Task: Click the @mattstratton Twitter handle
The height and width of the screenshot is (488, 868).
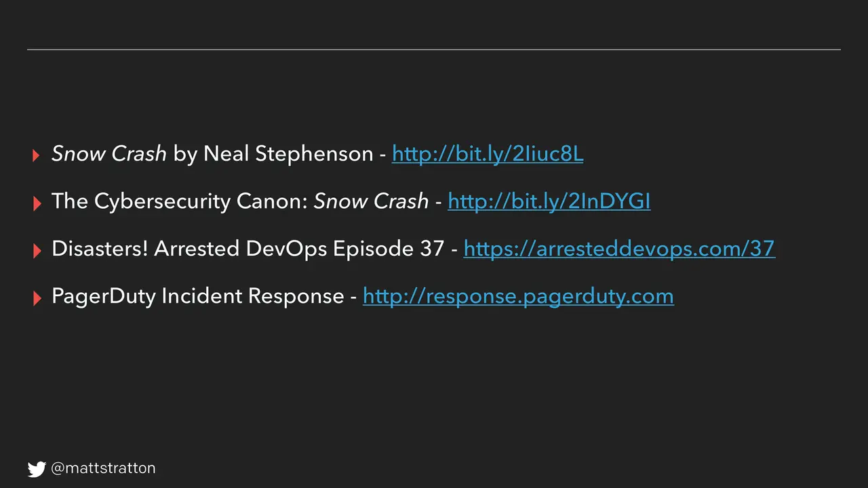Action: (103, 468)
